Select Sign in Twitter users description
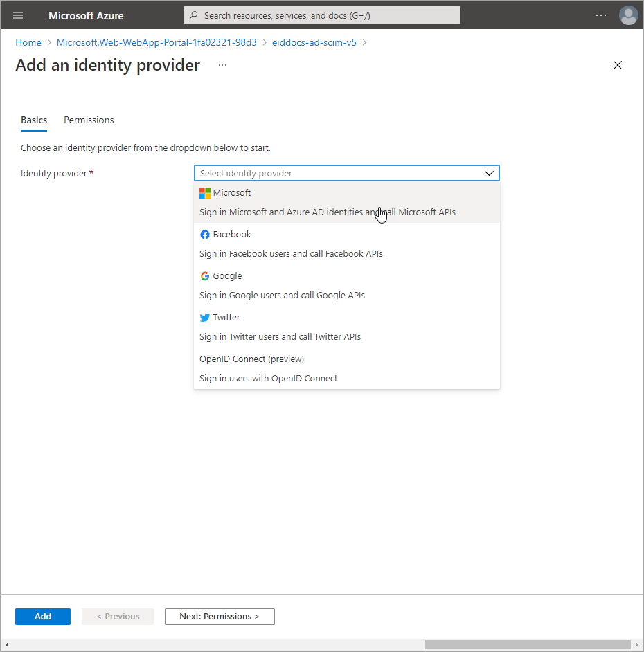Image resolution: width=644 pixels, height=652 pixels. coord(280,337)
